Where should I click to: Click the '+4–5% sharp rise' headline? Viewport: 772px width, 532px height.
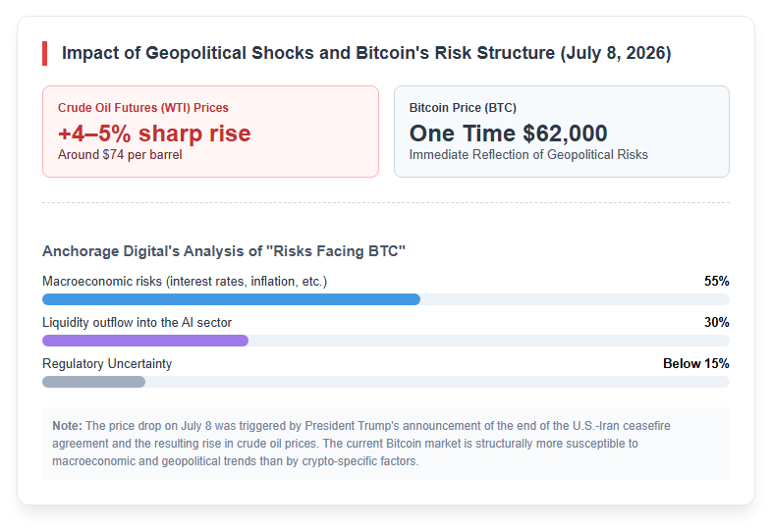(154, 133)
